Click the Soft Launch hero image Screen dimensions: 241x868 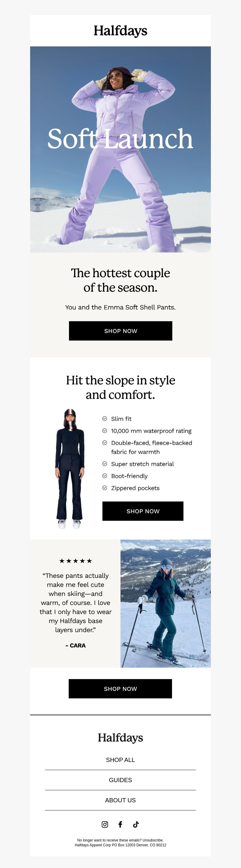[x=120, y=149]
